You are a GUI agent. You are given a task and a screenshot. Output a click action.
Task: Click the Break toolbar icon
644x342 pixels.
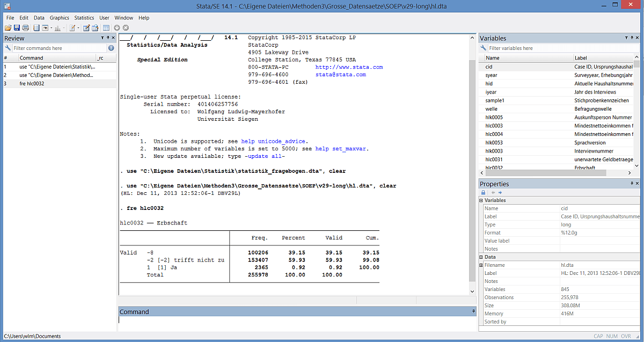click(x=126, y=27)
